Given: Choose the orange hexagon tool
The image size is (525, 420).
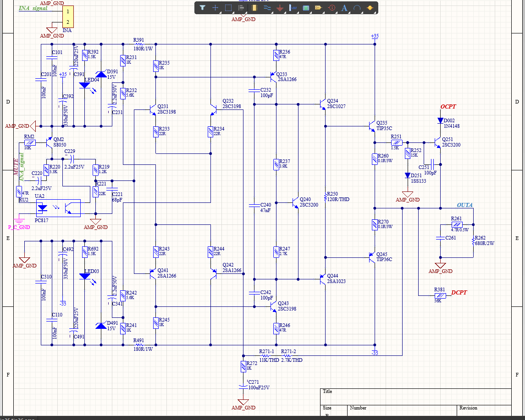Looking at the screenshot, I should tap(370, 8).
